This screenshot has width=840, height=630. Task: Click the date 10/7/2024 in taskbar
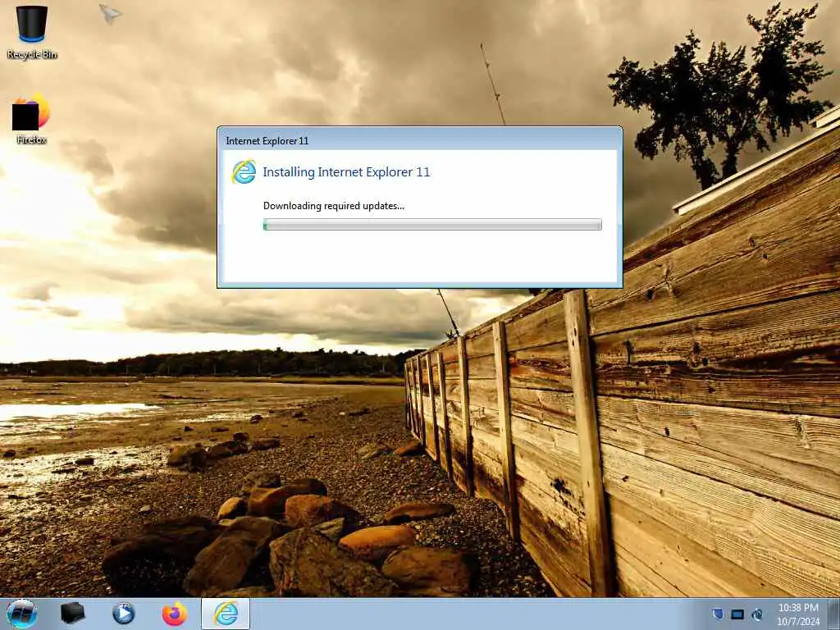click(x=798, y=622)
